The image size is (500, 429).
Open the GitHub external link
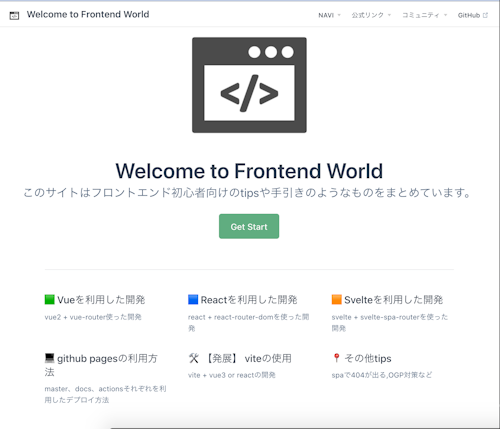473,15
